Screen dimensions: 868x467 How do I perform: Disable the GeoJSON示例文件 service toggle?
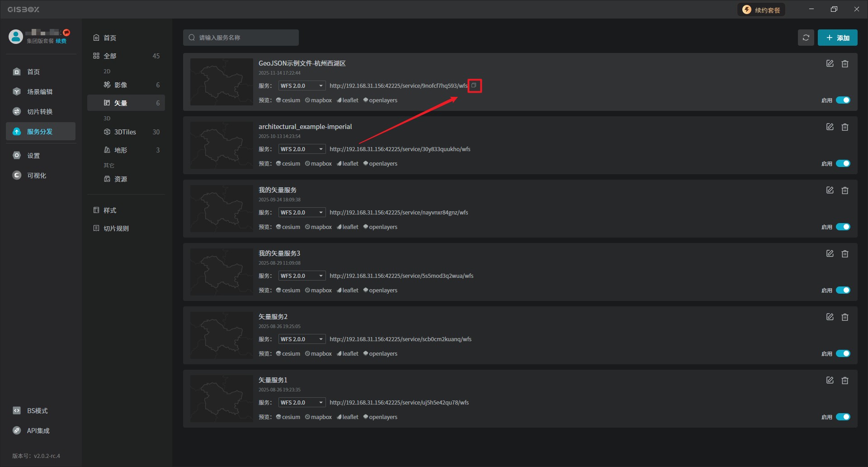pyautogui.click(x=843, y=100)
